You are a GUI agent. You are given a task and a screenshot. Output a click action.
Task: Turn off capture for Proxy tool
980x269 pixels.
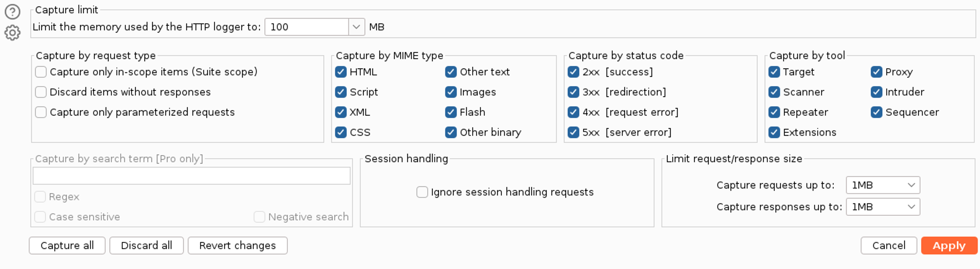coord(876,72)
